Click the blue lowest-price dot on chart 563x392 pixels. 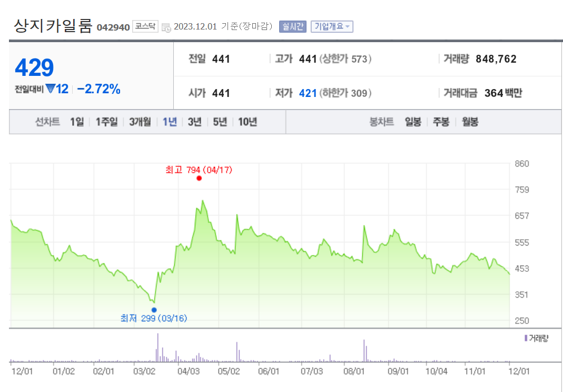pyautogui.click(x=154, y=310)
